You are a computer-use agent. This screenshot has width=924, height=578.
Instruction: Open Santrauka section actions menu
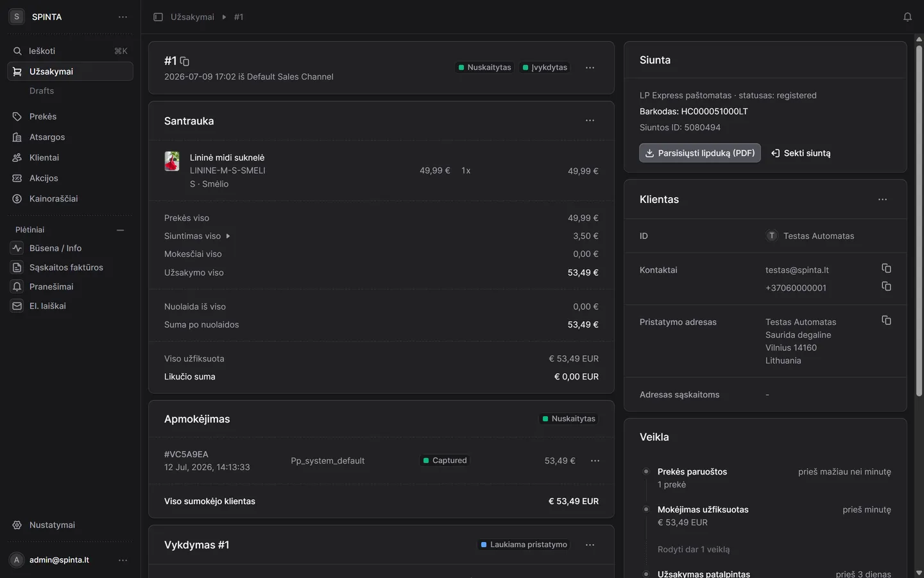coord(590,121)
